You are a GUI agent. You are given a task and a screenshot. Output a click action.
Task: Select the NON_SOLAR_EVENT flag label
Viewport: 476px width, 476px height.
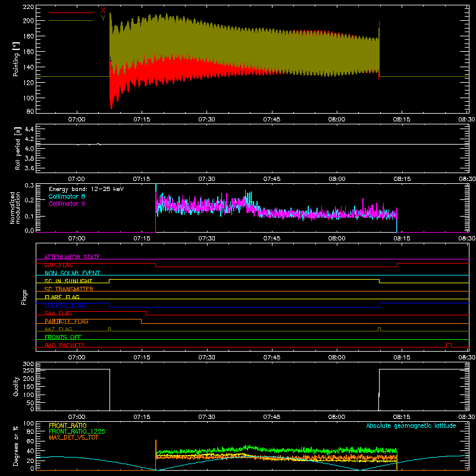tap(72, 273)
